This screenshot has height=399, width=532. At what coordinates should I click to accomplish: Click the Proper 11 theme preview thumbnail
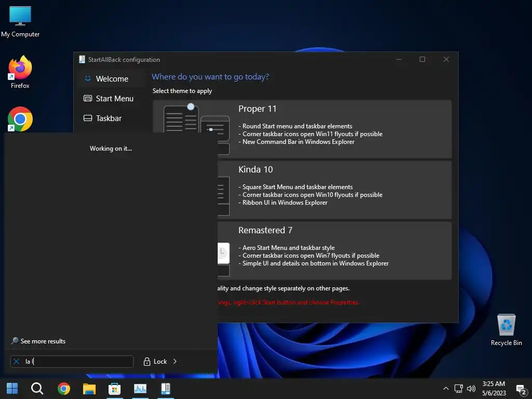tap(196, 118)
